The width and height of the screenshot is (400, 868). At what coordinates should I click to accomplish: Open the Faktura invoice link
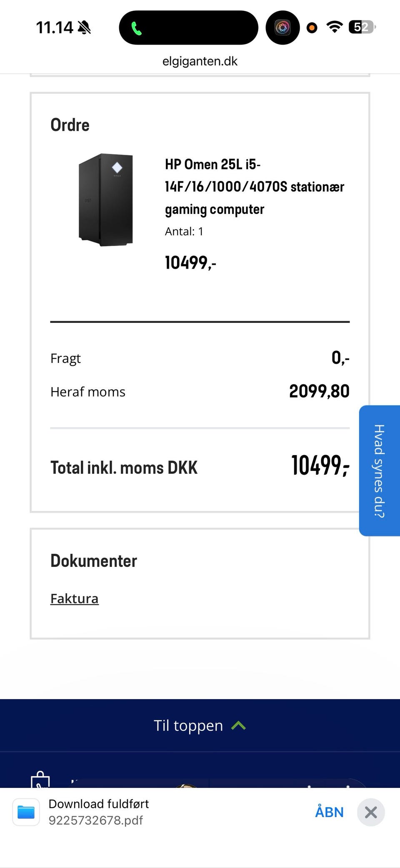pos(75,599)
